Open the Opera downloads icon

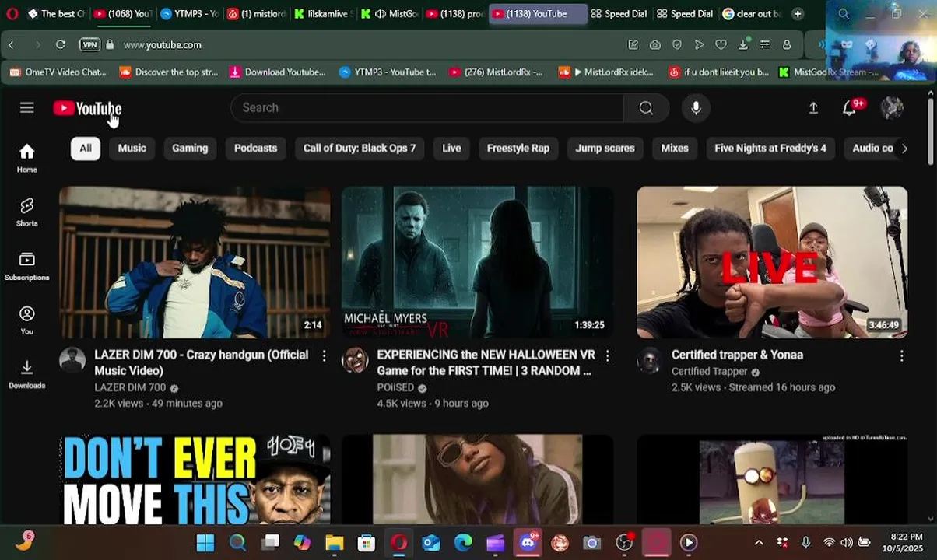point(743,45)
